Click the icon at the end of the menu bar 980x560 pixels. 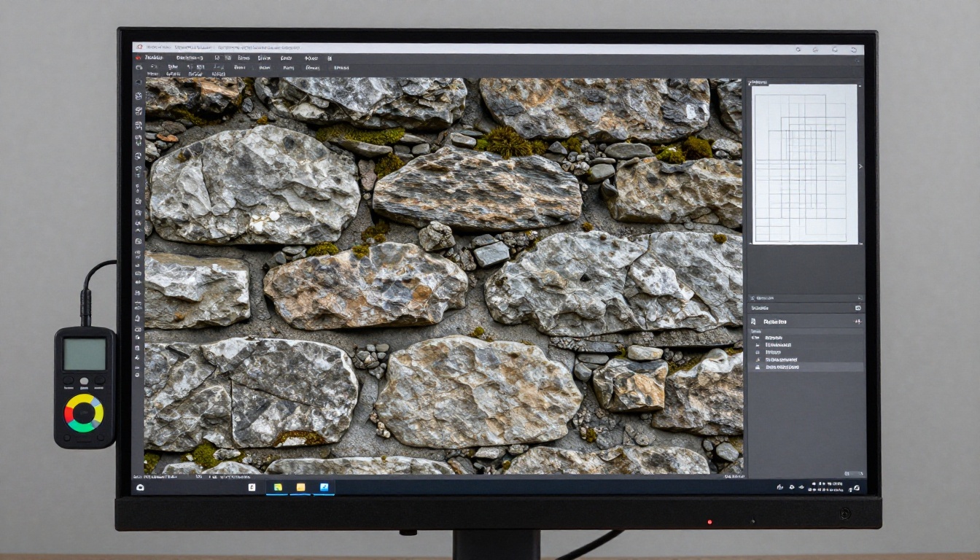[329, 58]
